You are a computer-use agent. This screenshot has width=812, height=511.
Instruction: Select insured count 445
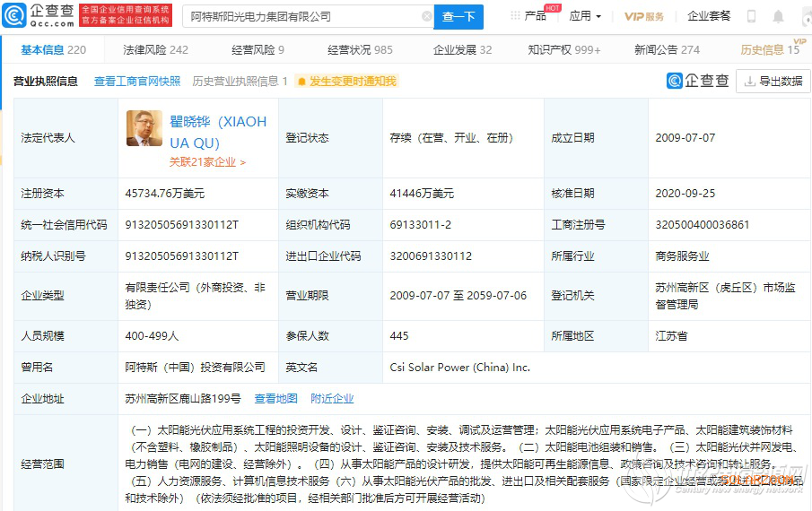point(398,335)
